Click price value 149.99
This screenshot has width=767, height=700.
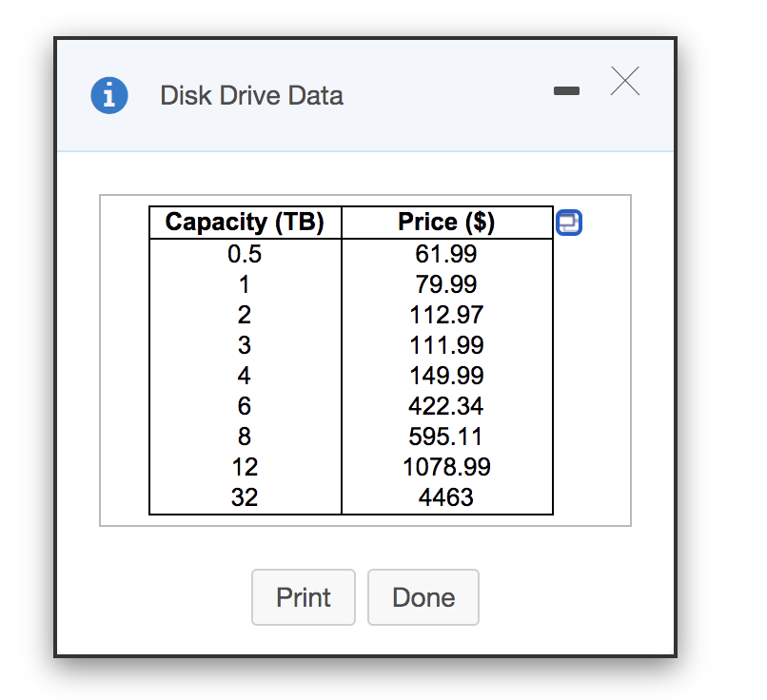[446, 376]
